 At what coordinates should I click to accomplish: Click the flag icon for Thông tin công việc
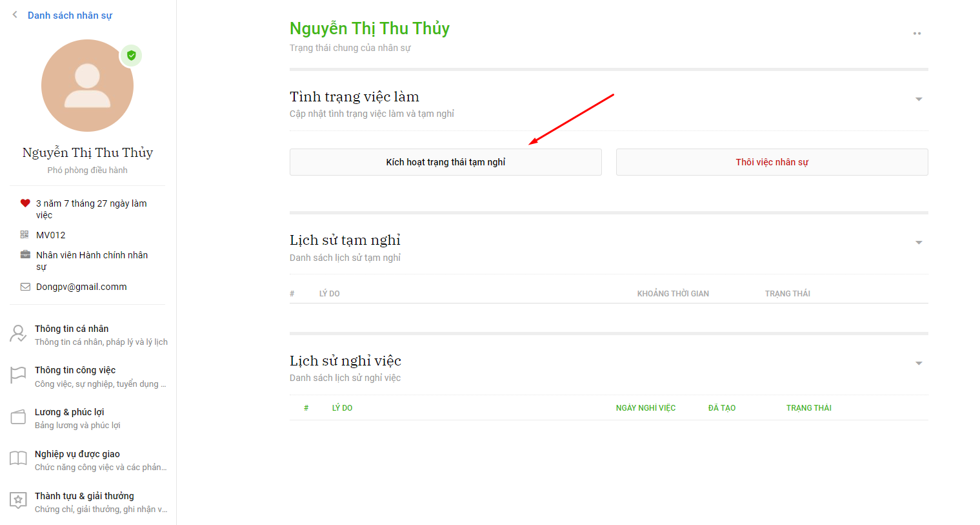18,375
